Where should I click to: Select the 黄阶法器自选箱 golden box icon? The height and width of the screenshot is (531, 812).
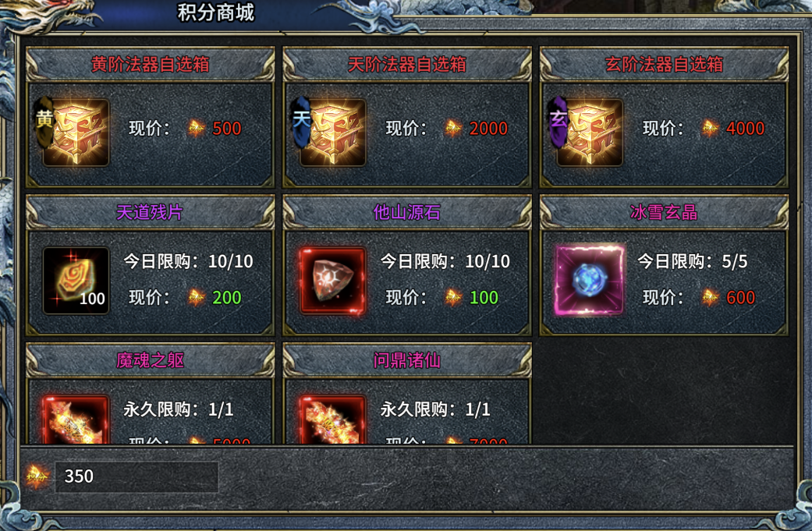[x=76, y=132]
